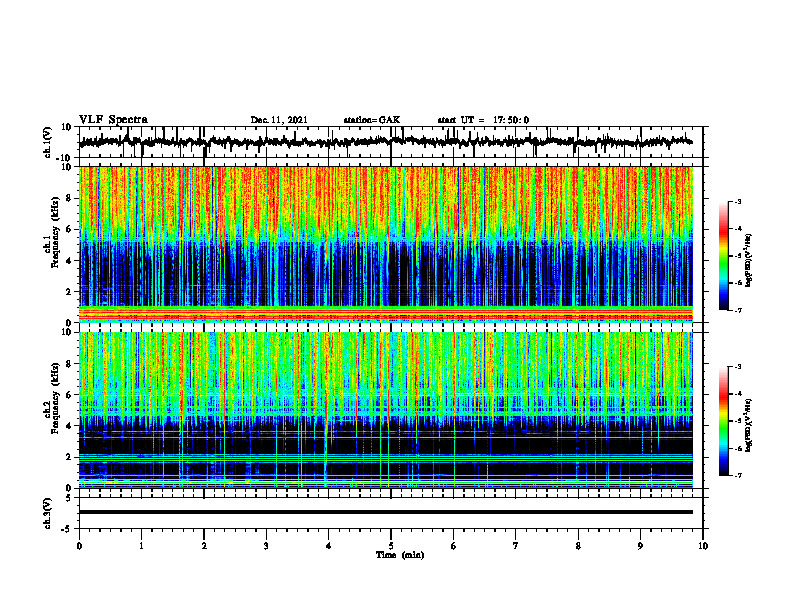This screenshot has width=792, height=612.
Task: Click the "6" tick on the time axis
Action: click(x=454, y=546)
